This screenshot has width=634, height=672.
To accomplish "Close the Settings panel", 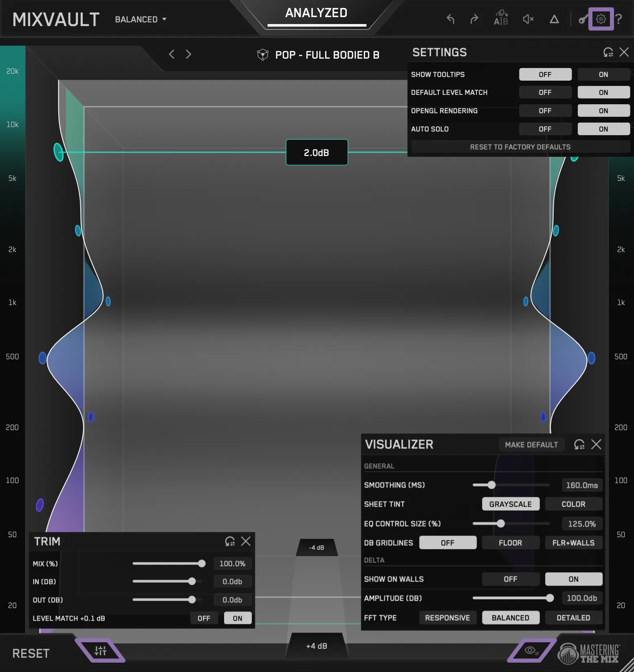I will [624, 52].
